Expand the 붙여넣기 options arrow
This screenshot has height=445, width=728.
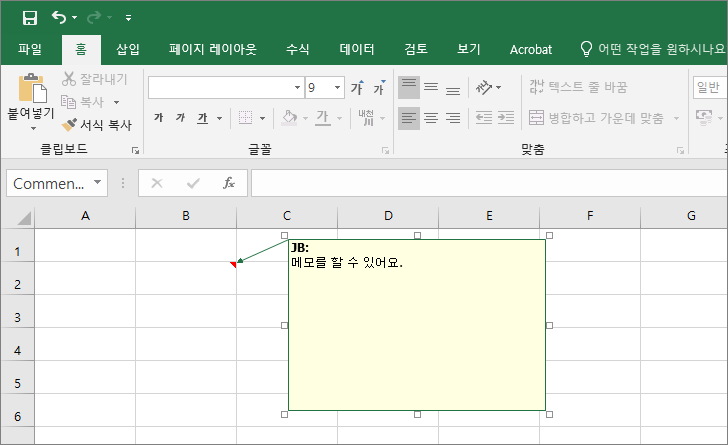click(x=33, y=128)
